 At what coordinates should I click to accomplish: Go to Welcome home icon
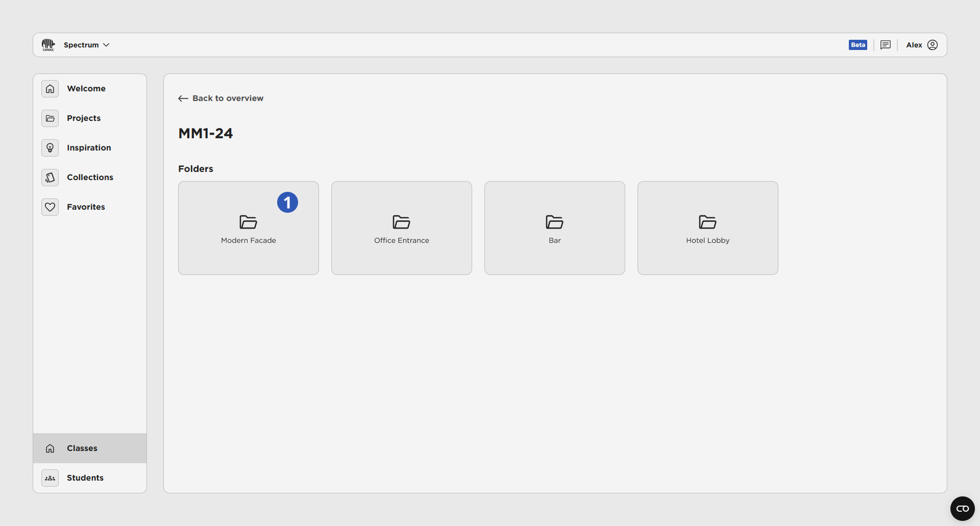click(x=50, y=89)
